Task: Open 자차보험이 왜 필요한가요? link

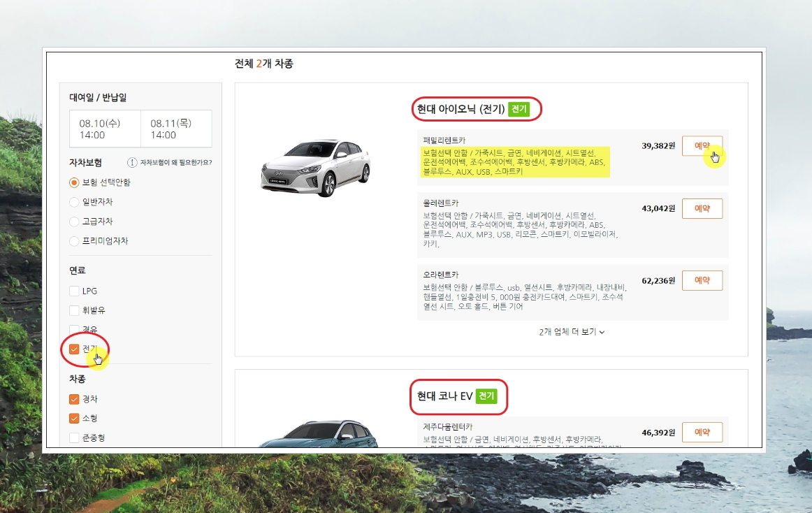Action: click(x=176, y=163)
